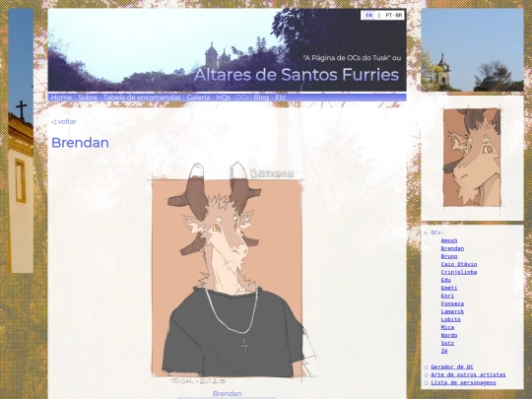
Task: Click the Brendan page heading
Action: [x=80, y=143]
